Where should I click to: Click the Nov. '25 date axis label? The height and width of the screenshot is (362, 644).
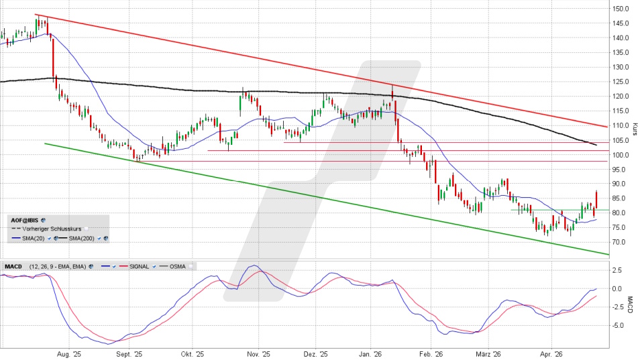pos(259,354)
